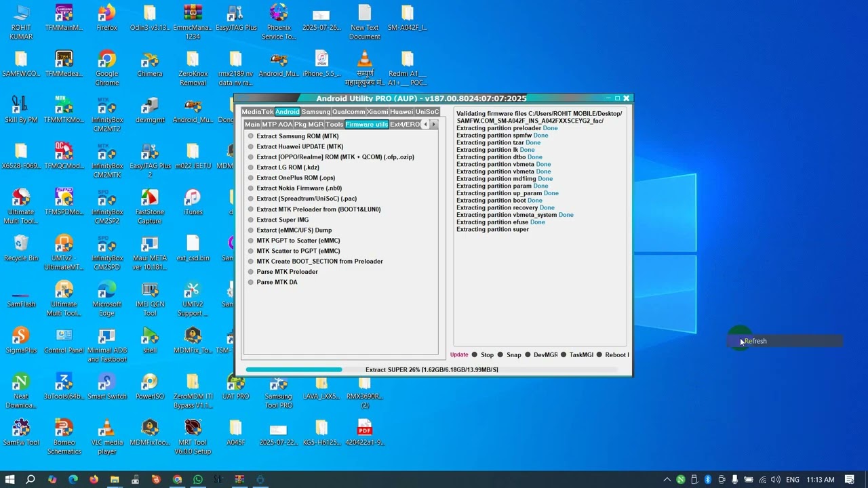Select Extract OPPO/Realme ROM option
Image resolution: width=868 pixels, height=488 pixels.
(330, 157)
